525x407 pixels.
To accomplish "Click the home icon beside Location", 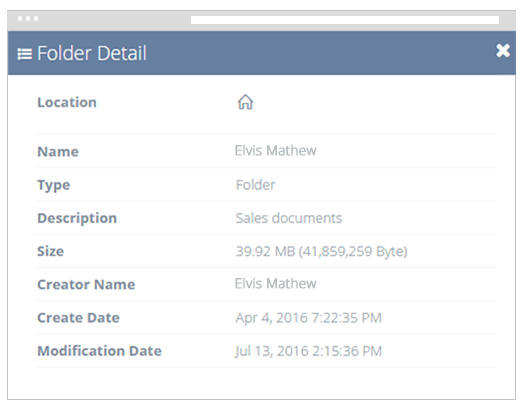I will (x=245, y=102).
